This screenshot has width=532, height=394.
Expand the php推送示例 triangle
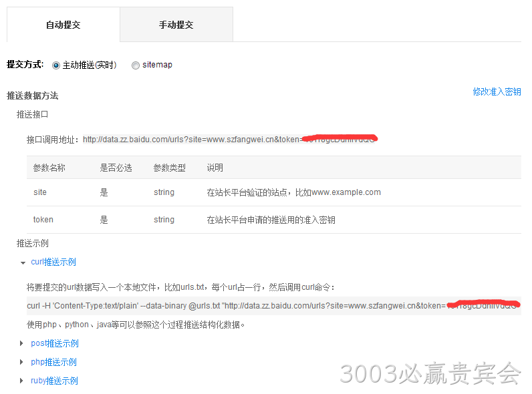pyautogui.click(x=21, y=362)
